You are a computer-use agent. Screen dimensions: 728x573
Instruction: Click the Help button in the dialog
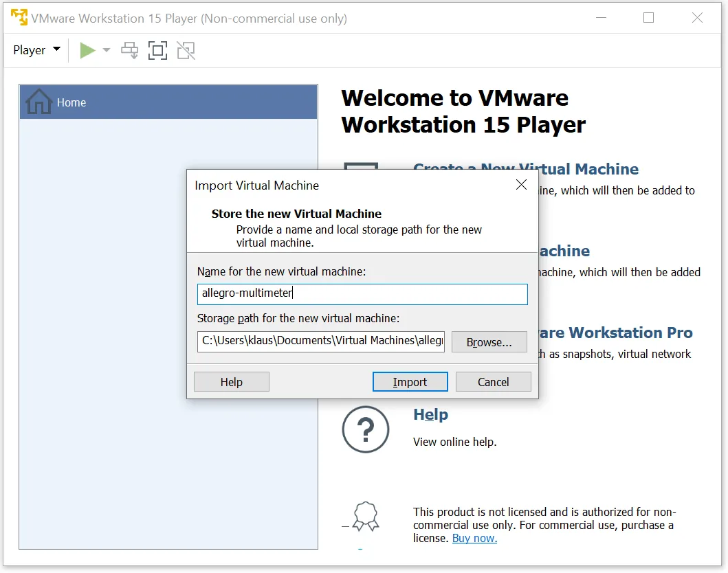click(x=231, y=382)
